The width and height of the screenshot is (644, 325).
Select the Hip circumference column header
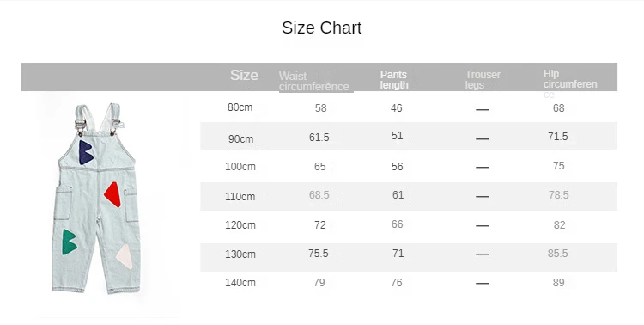(570, 84)
